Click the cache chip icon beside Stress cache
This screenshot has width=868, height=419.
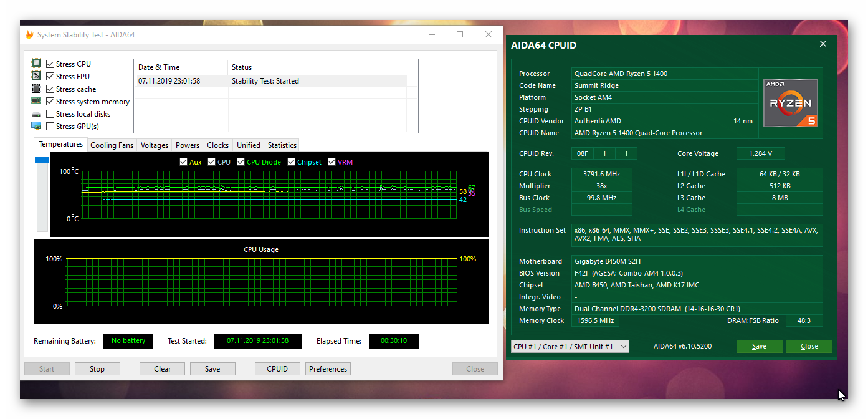click(36, 89)
